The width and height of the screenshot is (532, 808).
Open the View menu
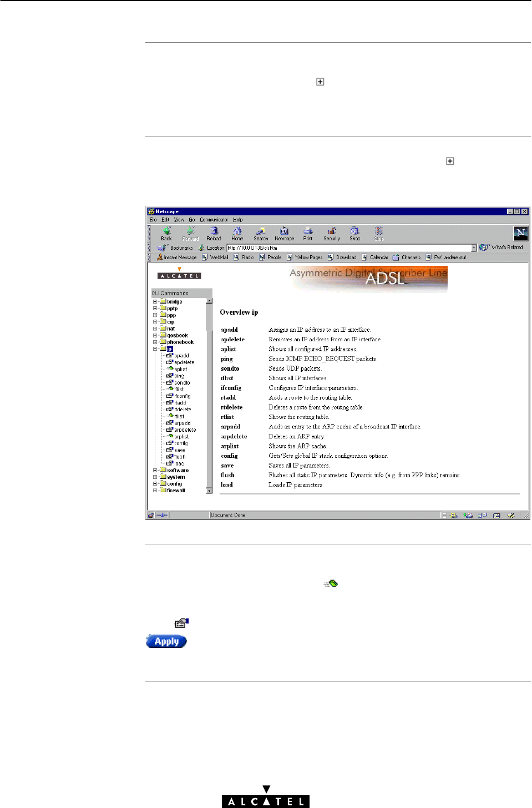pyautogui.click(x=179, y=220)
